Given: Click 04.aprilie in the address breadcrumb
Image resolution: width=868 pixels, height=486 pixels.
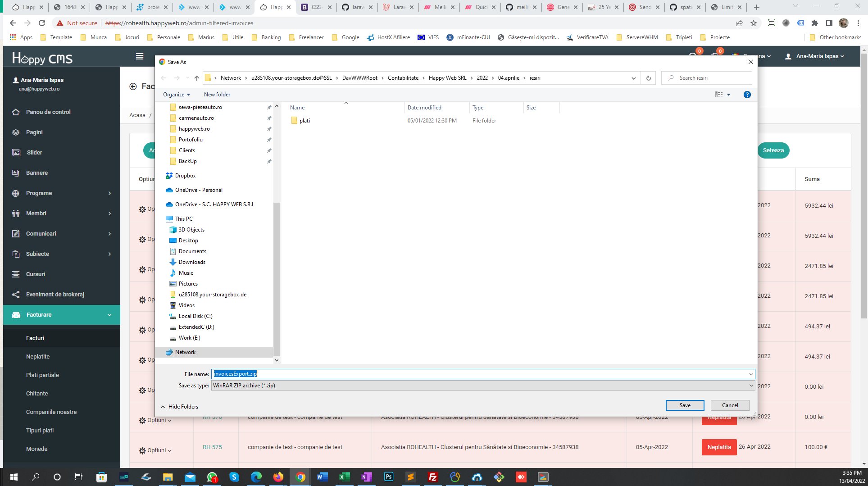Looking at the screenshot, I should pyautogui.click(x=509, y=78).
